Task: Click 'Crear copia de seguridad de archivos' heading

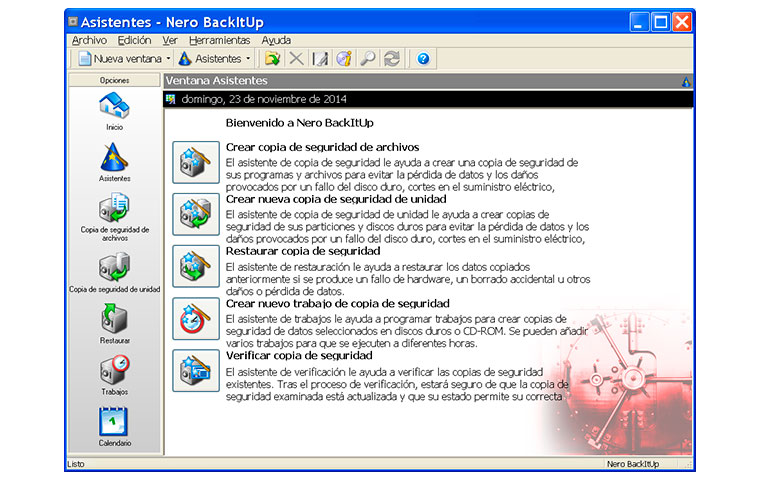Action: (x=322, y=147)
